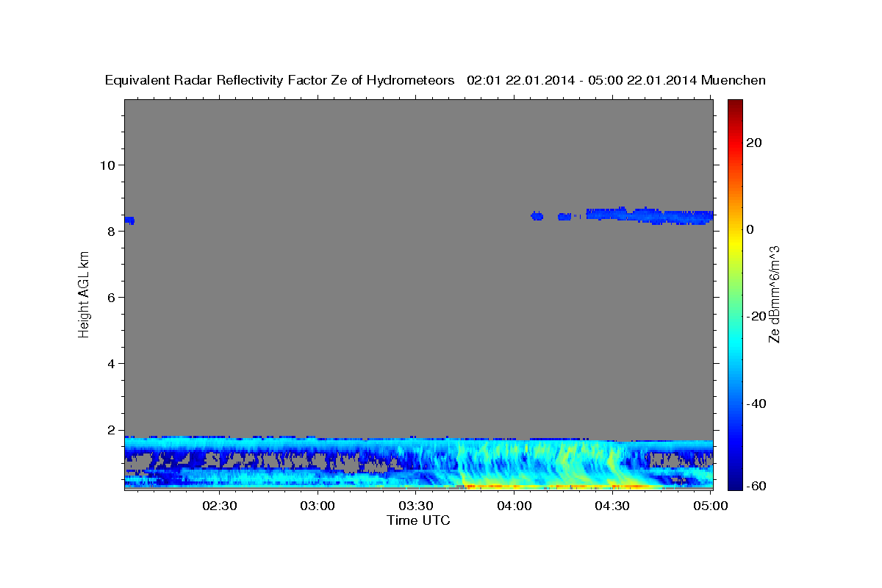This screenshot has width=882, height=588.
Task: Click the height axis label '6'
Action: pyautogui.click(x=110, y=297)
